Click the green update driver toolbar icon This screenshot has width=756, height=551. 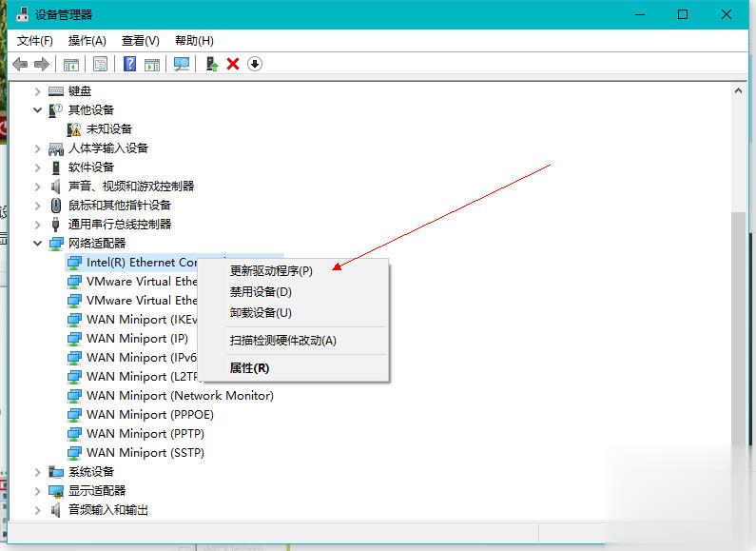coord(211,64)
